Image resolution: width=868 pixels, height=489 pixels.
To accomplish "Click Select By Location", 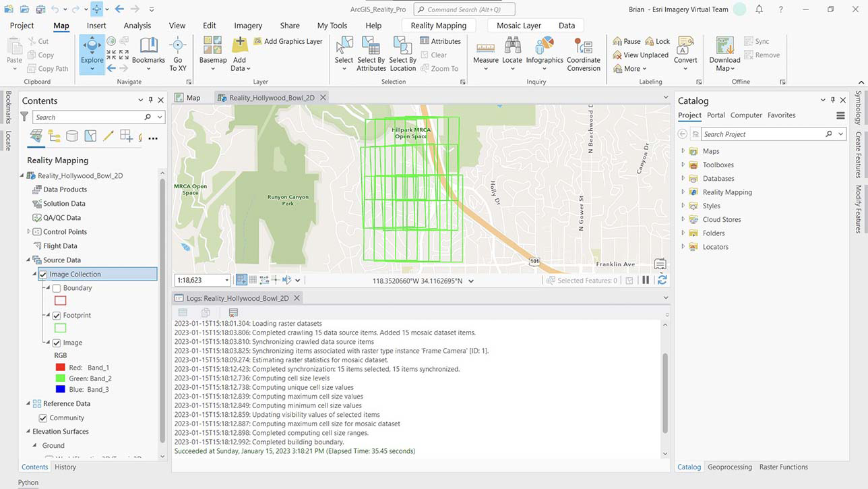I will 403,54.
